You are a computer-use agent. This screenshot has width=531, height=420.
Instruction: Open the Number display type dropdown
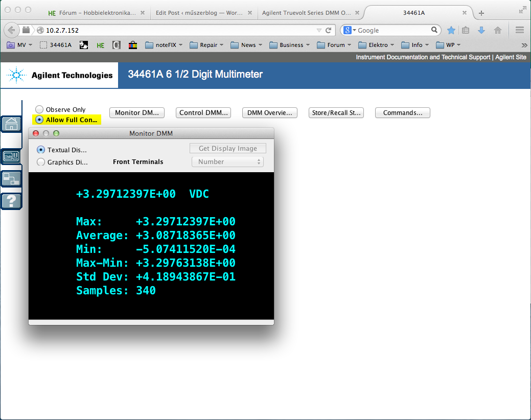(x=227, y=162)
